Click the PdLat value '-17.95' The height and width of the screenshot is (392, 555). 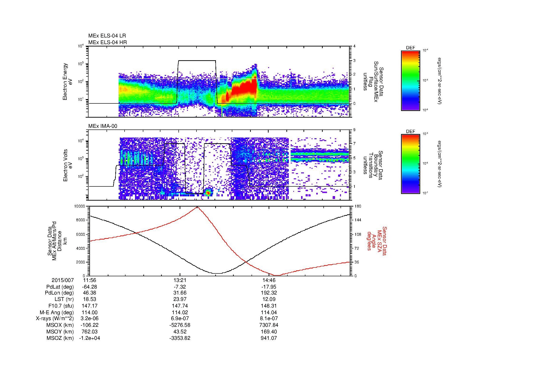pos(269,287)
